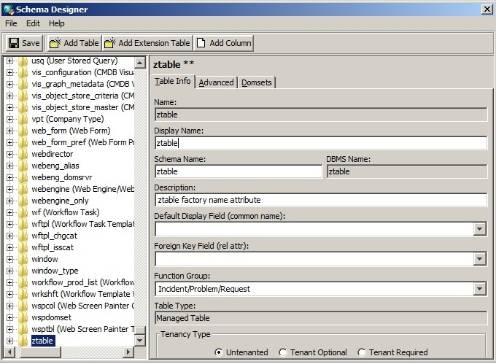Click the Add Column page icon

(x=201, y=43)
